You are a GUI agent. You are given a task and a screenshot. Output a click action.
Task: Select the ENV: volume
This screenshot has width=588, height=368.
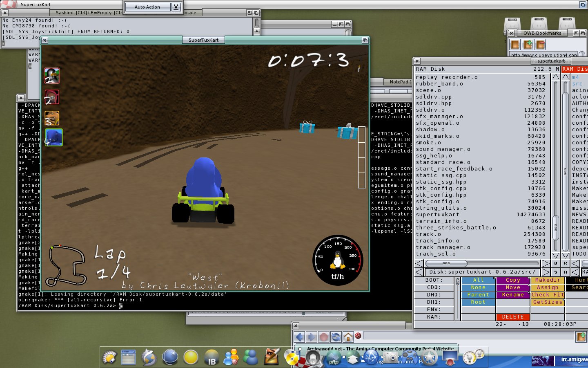434,310
